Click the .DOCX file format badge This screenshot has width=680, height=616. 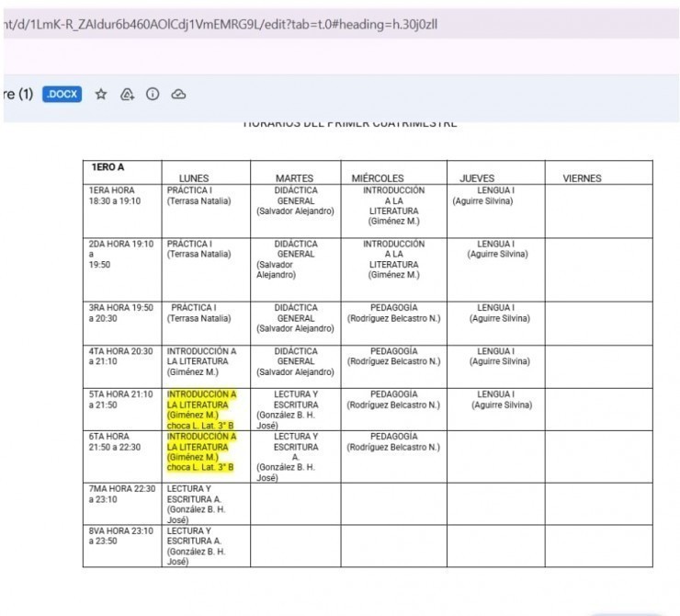(x=62, y=94)
